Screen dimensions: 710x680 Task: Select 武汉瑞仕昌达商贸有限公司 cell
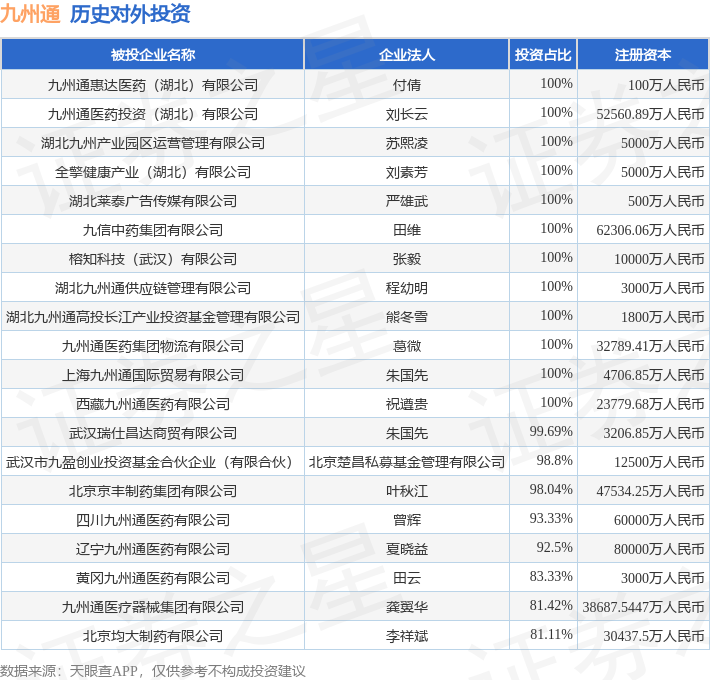click(153, 432)
